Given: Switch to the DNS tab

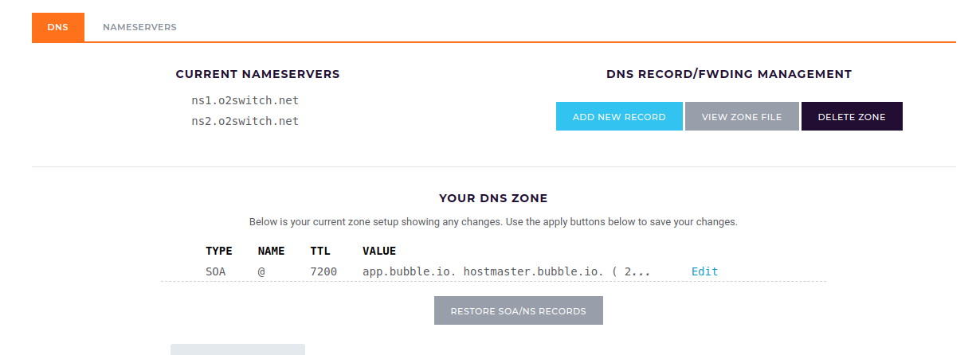Looking at the screenshot, I should (x=57, y=27).
